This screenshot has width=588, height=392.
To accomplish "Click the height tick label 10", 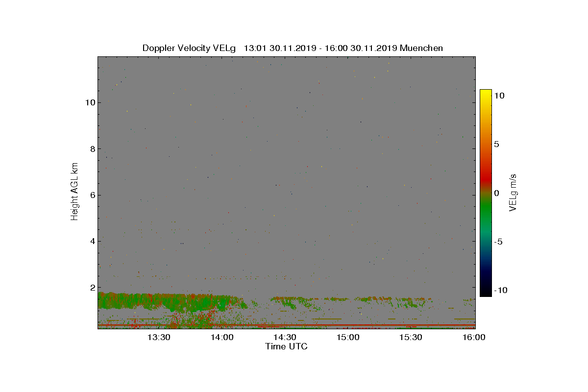I will 89,102.
